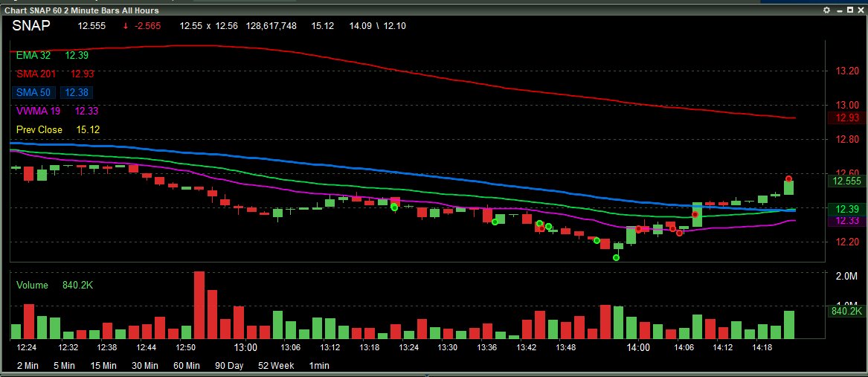The width and height of the screenshot is (868, 377).
Task: Click the 13.00 price axis label
Action: [x=847, y=105]
